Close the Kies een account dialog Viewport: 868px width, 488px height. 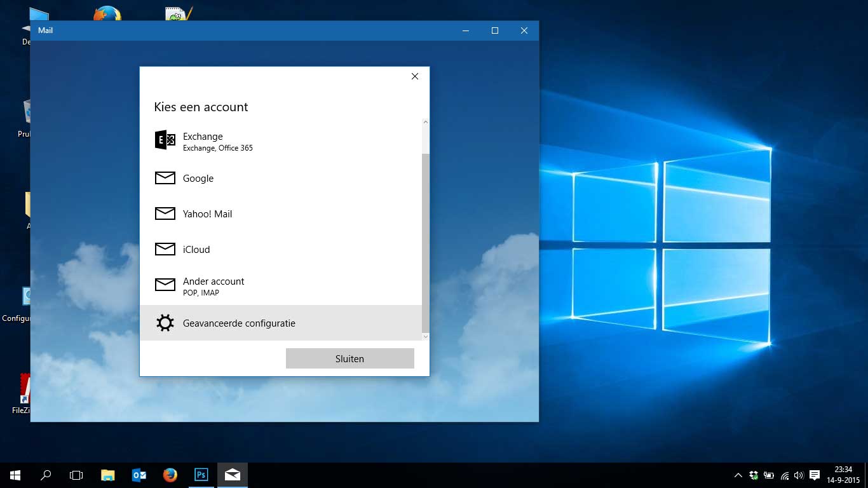[x=415, y=76]
